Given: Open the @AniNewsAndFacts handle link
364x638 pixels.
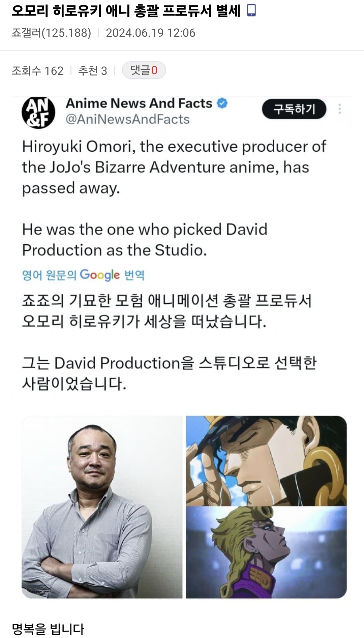Looking at the screenshot, I should tap(128, 119).
